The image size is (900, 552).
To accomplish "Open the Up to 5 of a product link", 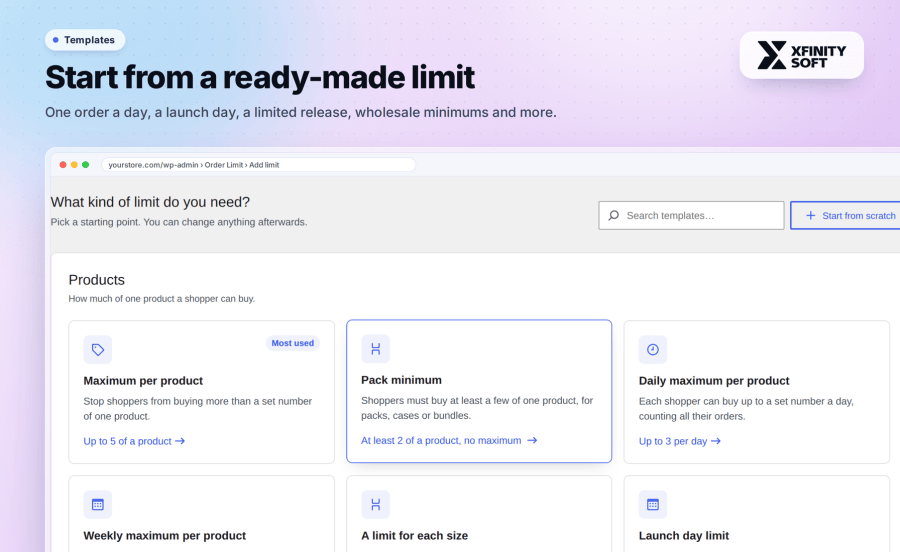I will coord(134,441).
